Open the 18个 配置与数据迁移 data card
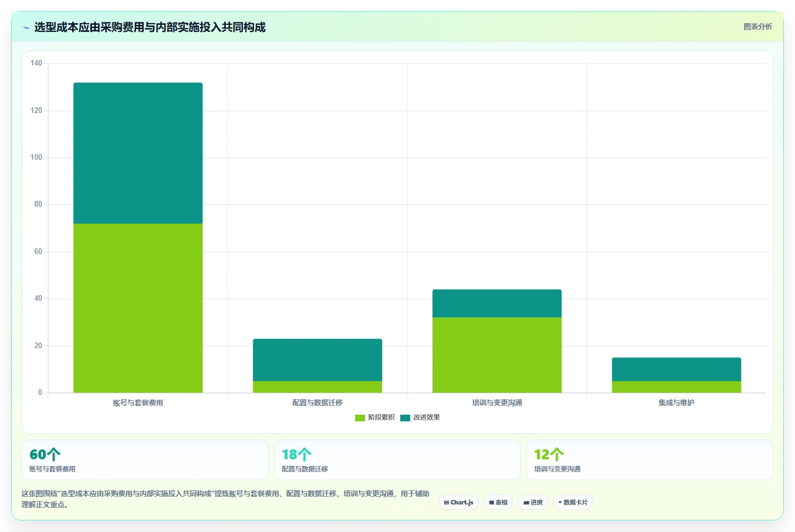Viewport: 795px width, 532px height. 397,460
